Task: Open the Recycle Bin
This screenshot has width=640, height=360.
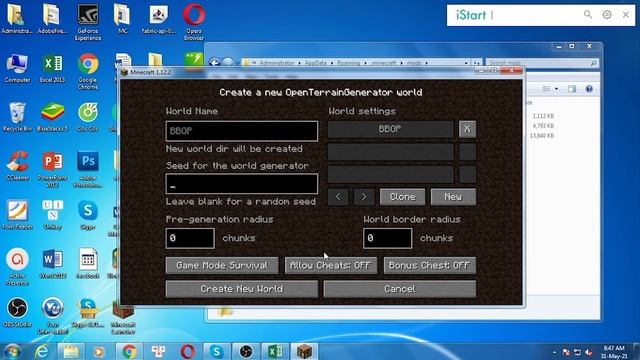Action: point(17,117)
